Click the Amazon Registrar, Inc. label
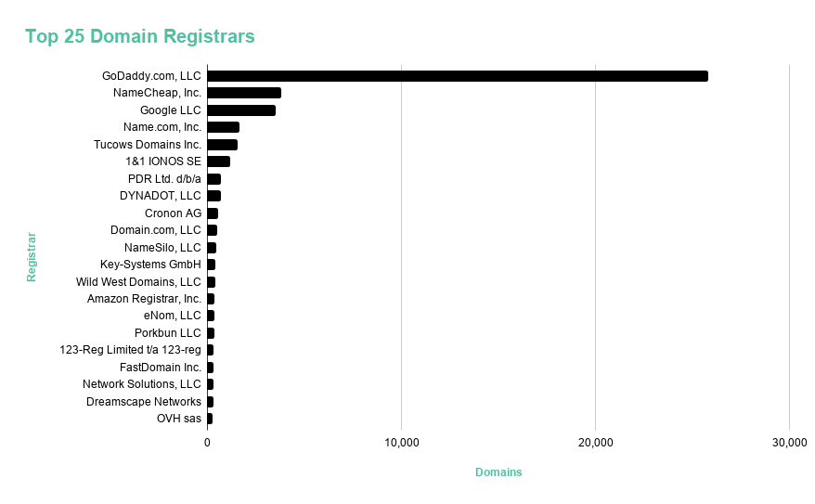The image size is (815, 504). [144, 299]
